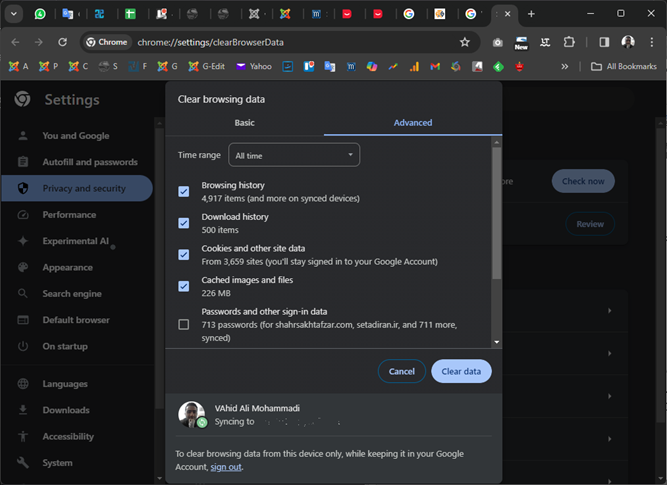Screen dimensions: 667x485
Task: Click the camera screenshot extension icon
Action: tap(498, 43)
